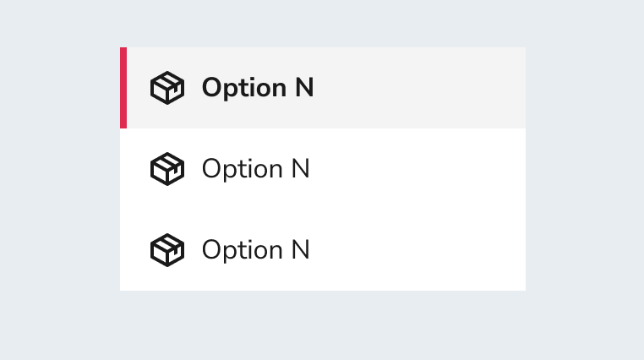Click the word Option in the bottom row
The height and width of the screenshot is (360, 644).
coord(242,251)
